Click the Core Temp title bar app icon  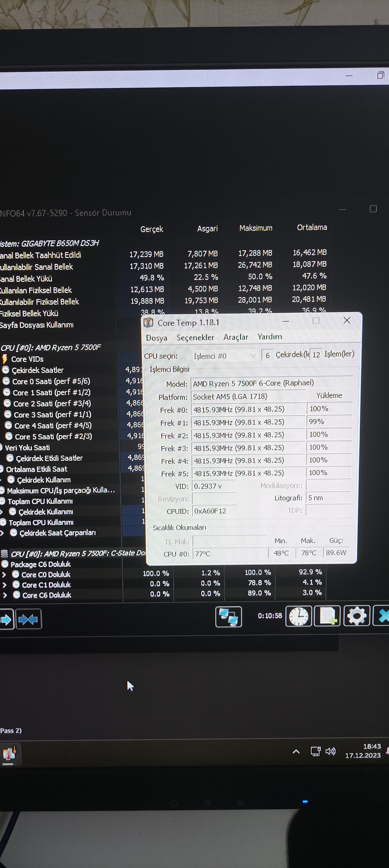(x=148, y=322)
